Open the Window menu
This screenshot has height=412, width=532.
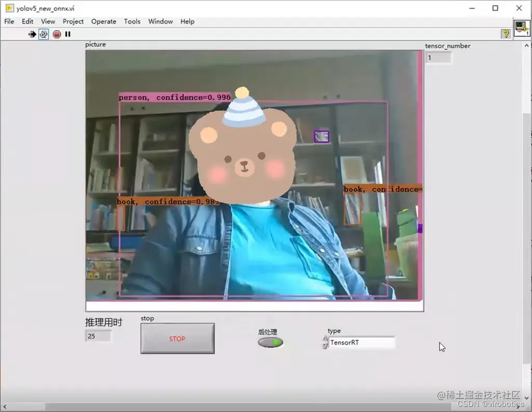coord(161,21)
